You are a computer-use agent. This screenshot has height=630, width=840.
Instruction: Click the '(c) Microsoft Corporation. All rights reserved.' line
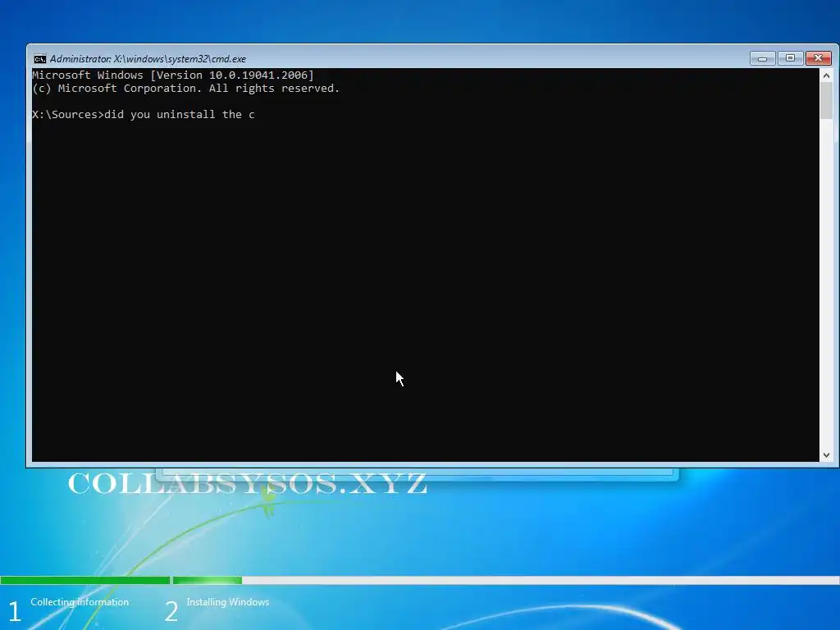[x=186, y=89]
